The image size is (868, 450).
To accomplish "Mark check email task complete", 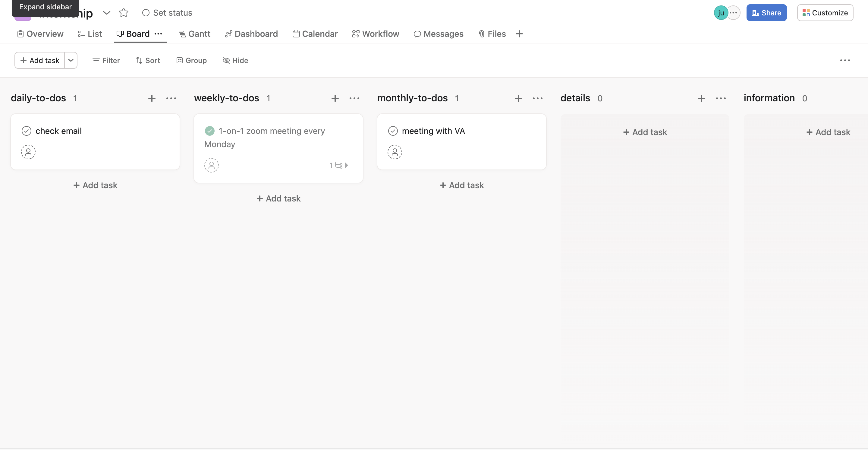I will (x=27, y=131).
